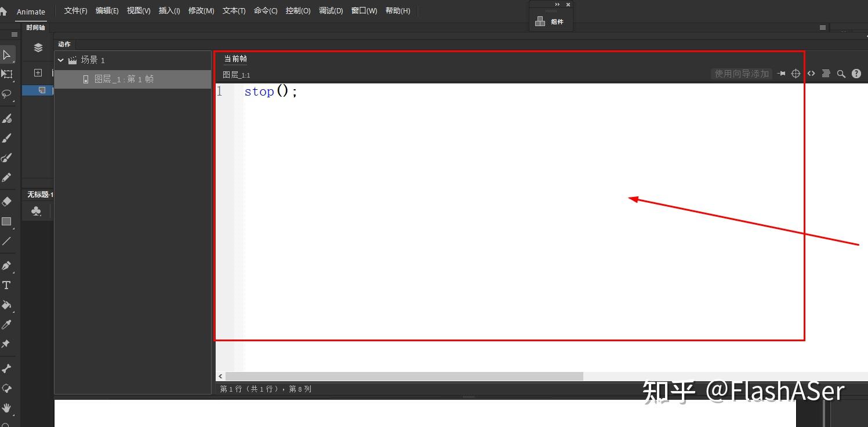The width and height of the screenshot is (868, 427).
Task: Open the tools panel hamburger menu
Action: tap(14, 35)
